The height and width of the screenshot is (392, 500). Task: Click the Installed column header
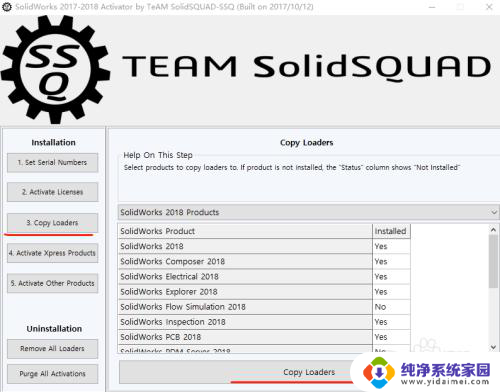click(x=391, y=231)
